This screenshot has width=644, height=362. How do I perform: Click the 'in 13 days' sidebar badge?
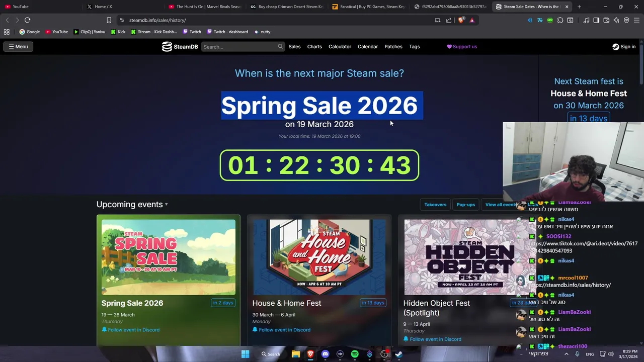click(x=589, y=119)
